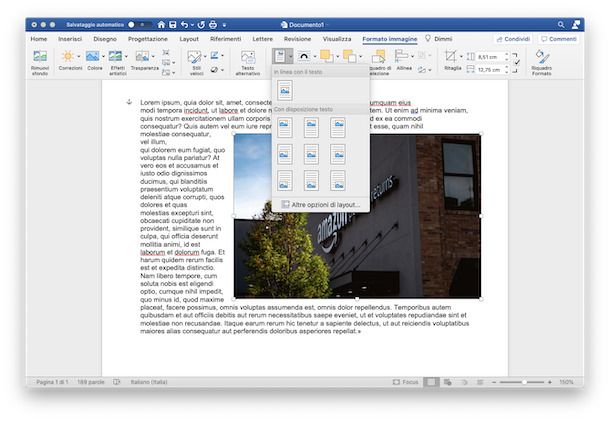The width and height of the screenshot is (610, 421).
Task: Switch to web layout view
Action: (447, 382)
